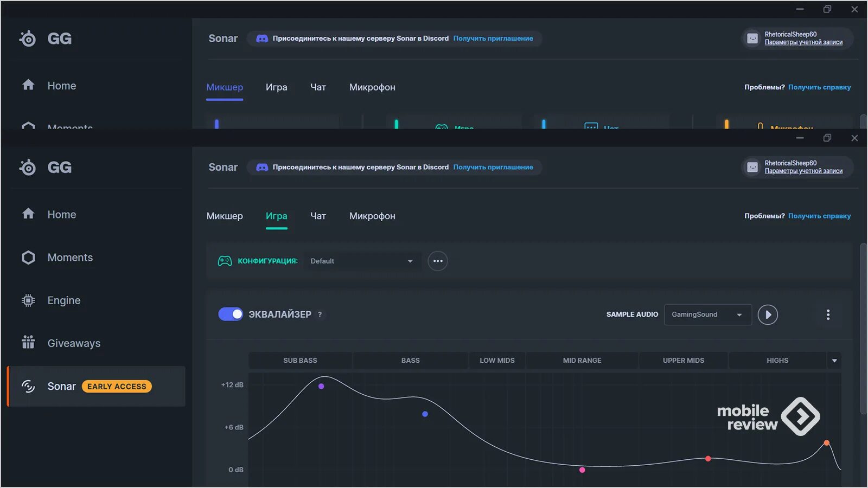Toggle the Эквалайзер switch off
The height and width of the screenshot is (488, 868).
(x=231, y=314)
